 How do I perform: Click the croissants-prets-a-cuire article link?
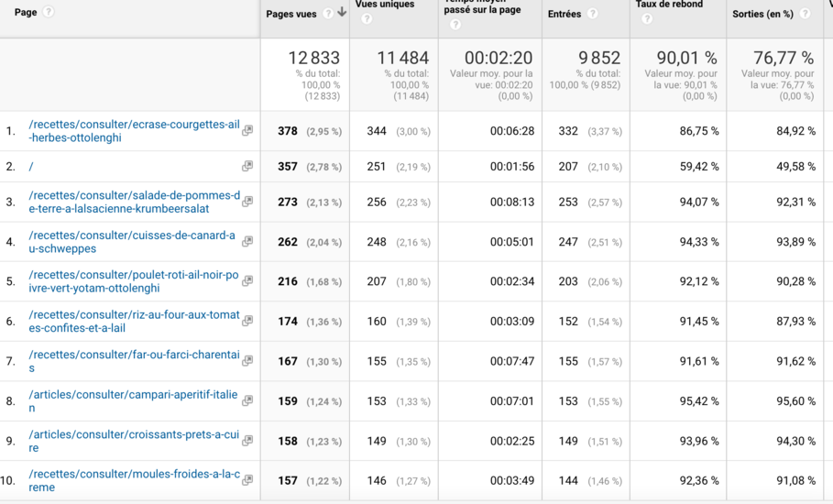click(134, 434)
